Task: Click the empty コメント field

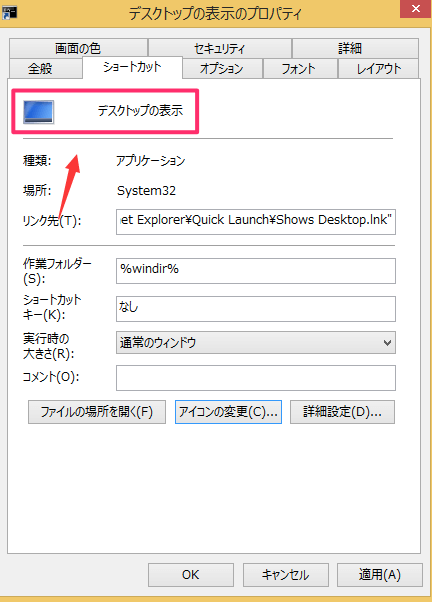Action: click(256, 378)
